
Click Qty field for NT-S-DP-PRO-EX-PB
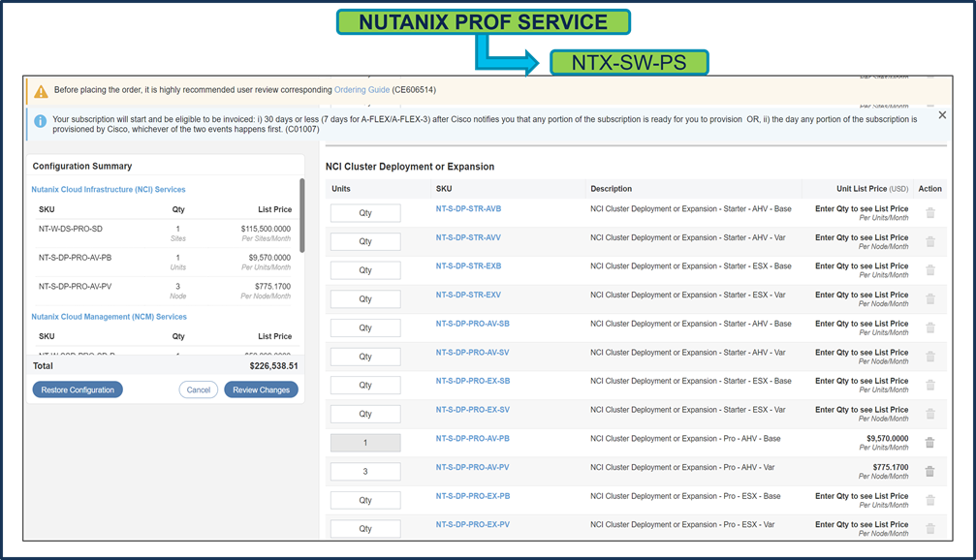(x=365, y=500)
